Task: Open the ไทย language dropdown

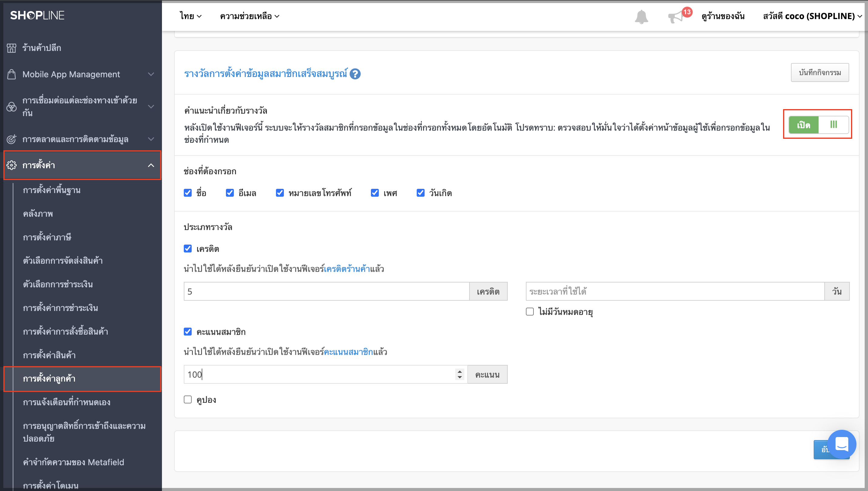Action: pyautogui.click(x=190, y=16)
